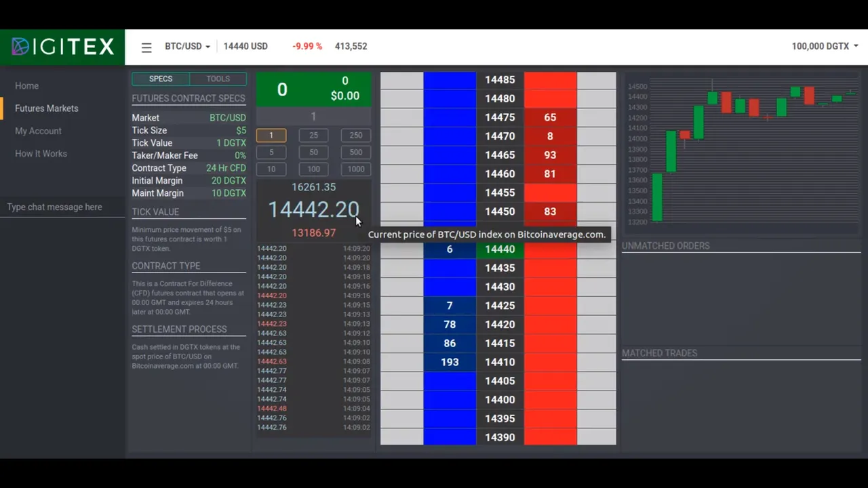Click price level 14485 in ladder
The image size is (868, 488).
[500, 80]
